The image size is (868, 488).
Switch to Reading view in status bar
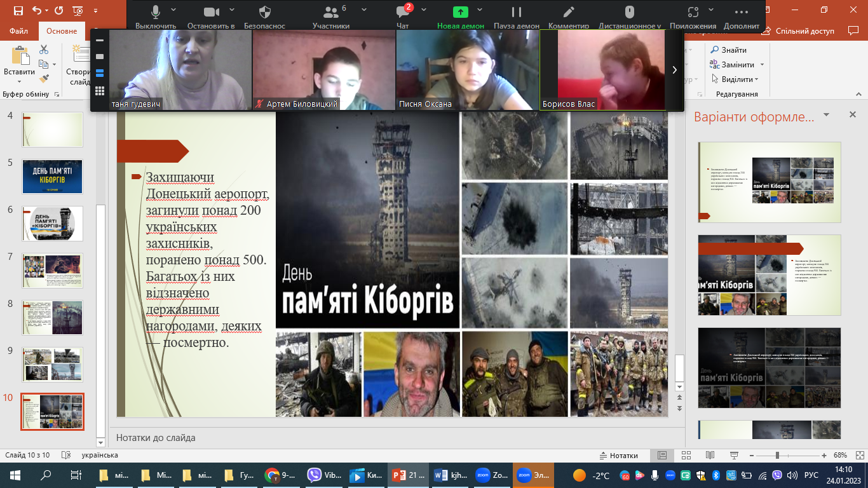point(709,455)
